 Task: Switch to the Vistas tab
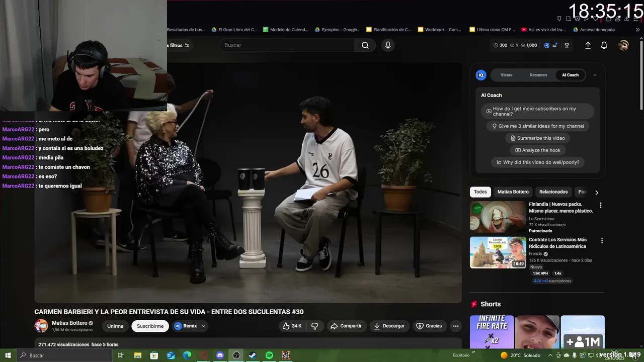[506, 75]
